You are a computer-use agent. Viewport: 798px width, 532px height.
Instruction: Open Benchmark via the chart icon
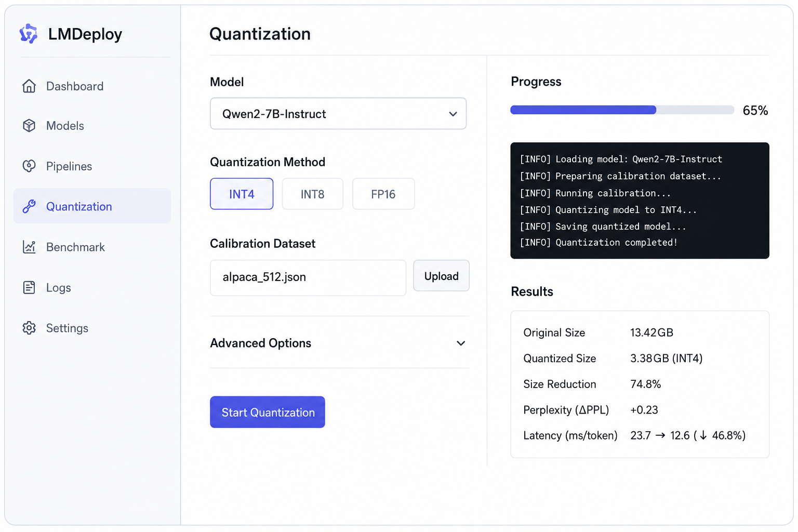pos(29,247)
